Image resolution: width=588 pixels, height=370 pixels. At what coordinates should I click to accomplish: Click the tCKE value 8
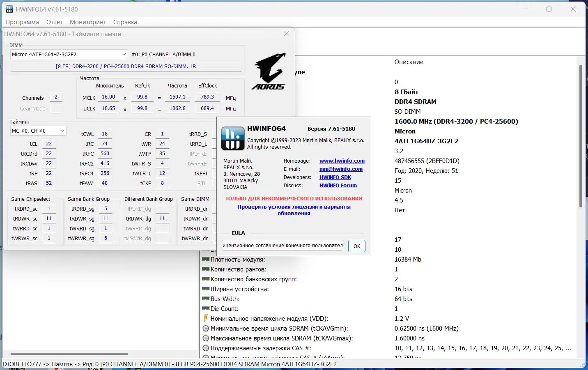pos(162,183)
